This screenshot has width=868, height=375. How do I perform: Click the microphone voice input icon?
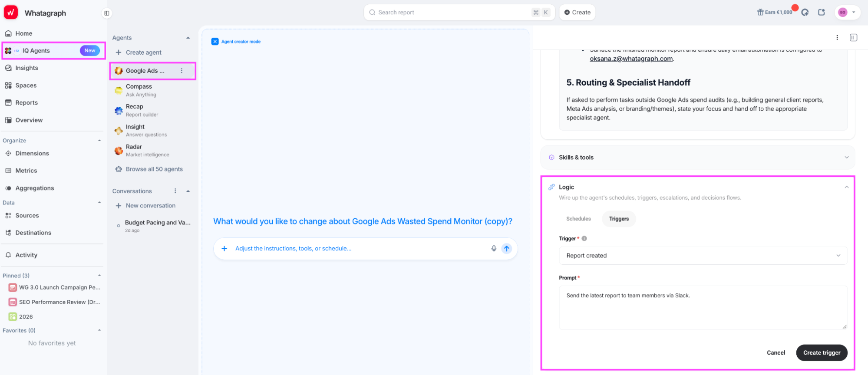pos(494,249)
